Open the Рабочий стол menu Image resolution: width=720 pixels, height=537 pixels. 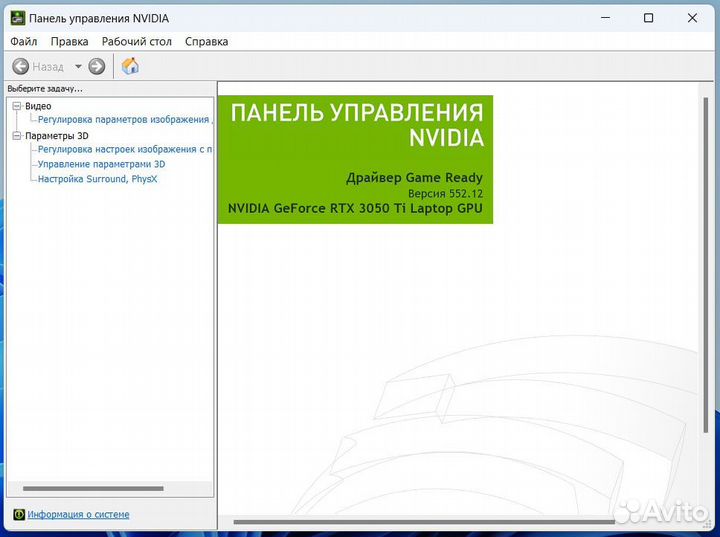[137, 42]
